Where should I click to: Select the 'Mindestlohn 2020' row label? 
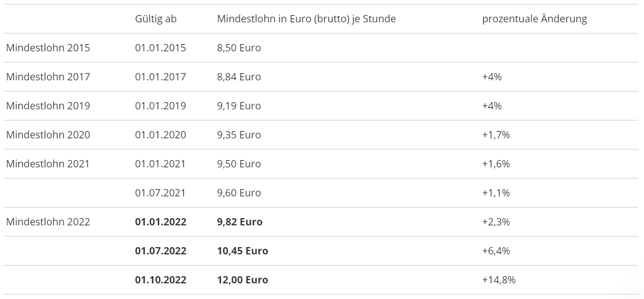(48, 135)
